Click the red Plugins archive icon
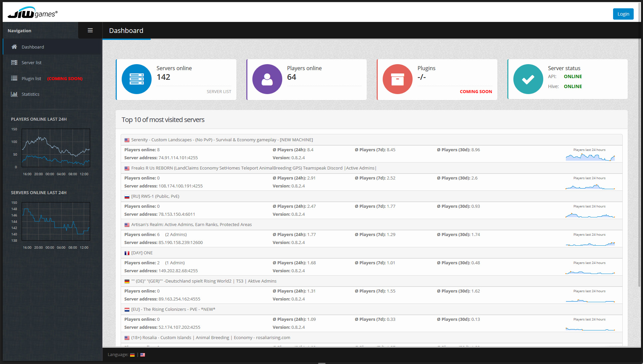Viewport: 643px width, 364px height. (397, 79)
